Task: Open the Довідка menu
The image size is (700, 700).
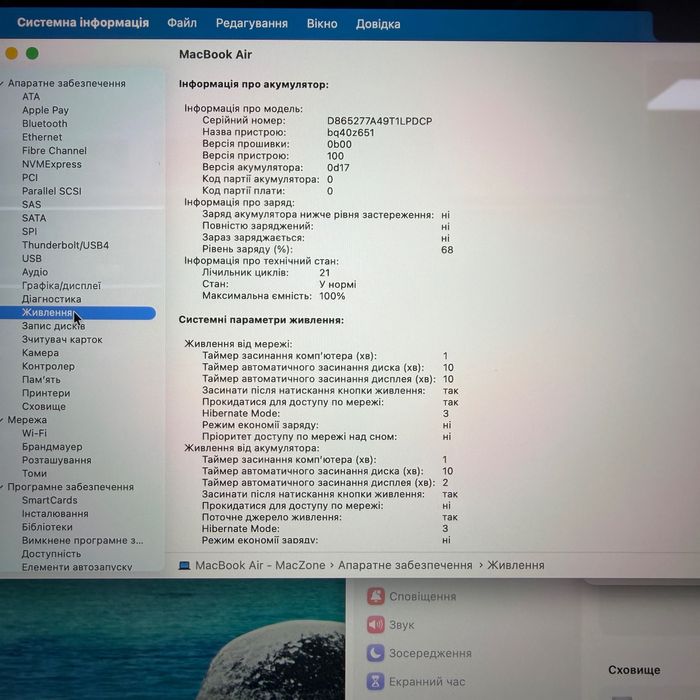Action: point(378,24)
